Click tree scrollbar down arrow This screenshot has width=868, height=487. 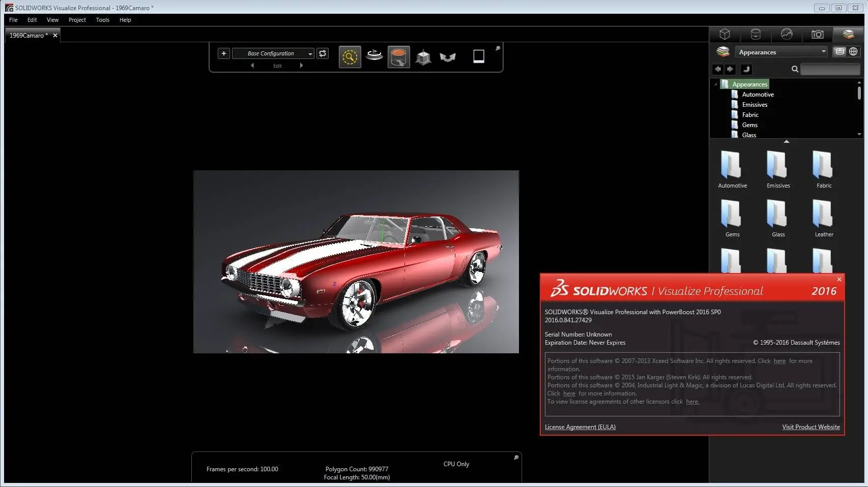click(x=859, y=135)
